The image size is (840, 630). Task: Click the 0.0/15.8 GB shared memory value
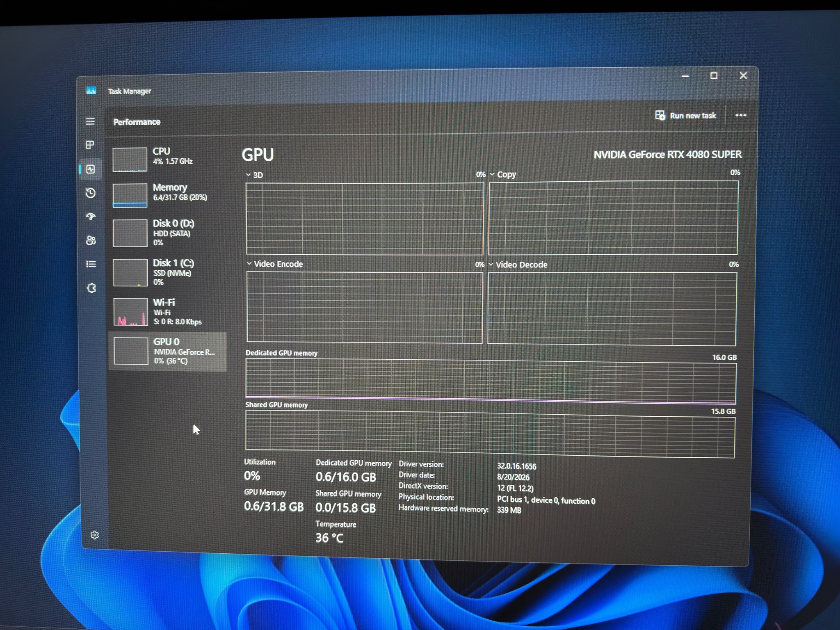pyautogui.click(x=345, y=508)
